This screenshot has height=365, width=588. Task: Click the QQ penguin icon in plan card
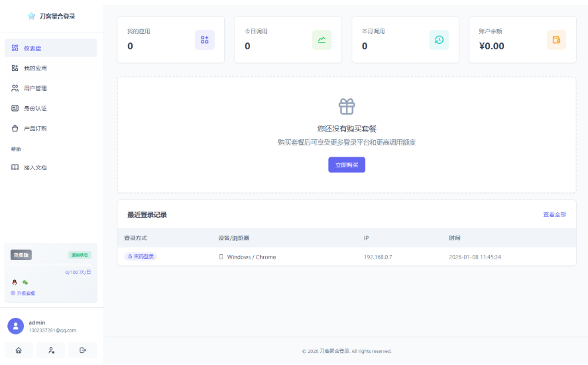[x=15, y=282]
